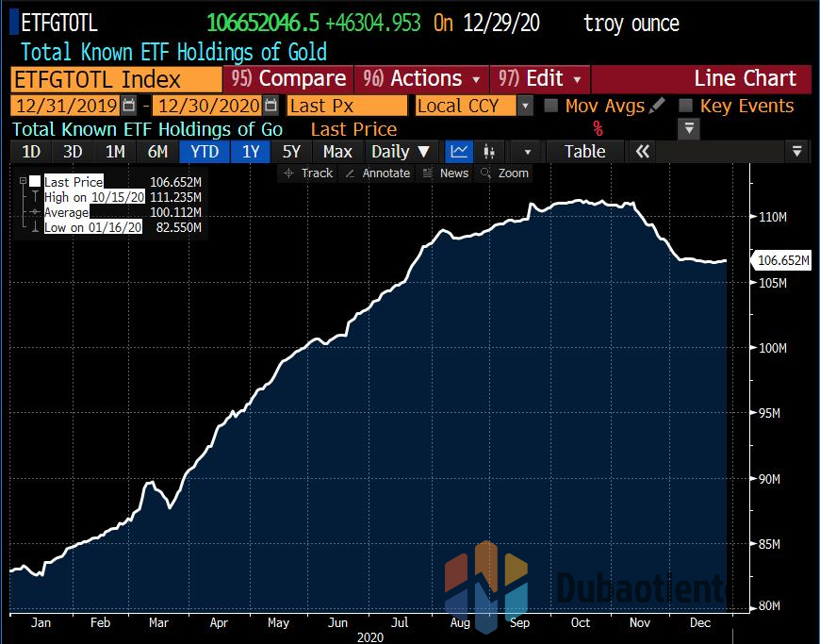Click the Last Price legend label
This screenshot has height=644, width=820.
tap(74, 182)
